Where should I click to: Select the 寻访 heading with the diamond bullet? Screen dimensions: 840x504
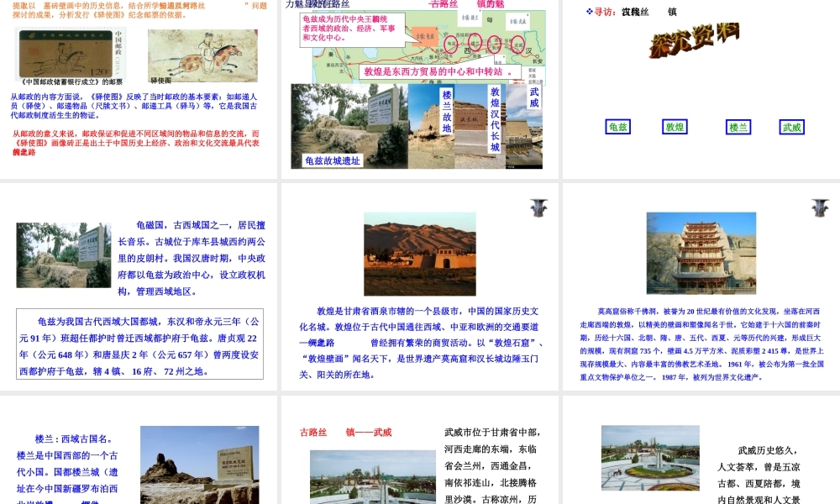(x=632, y=12)
